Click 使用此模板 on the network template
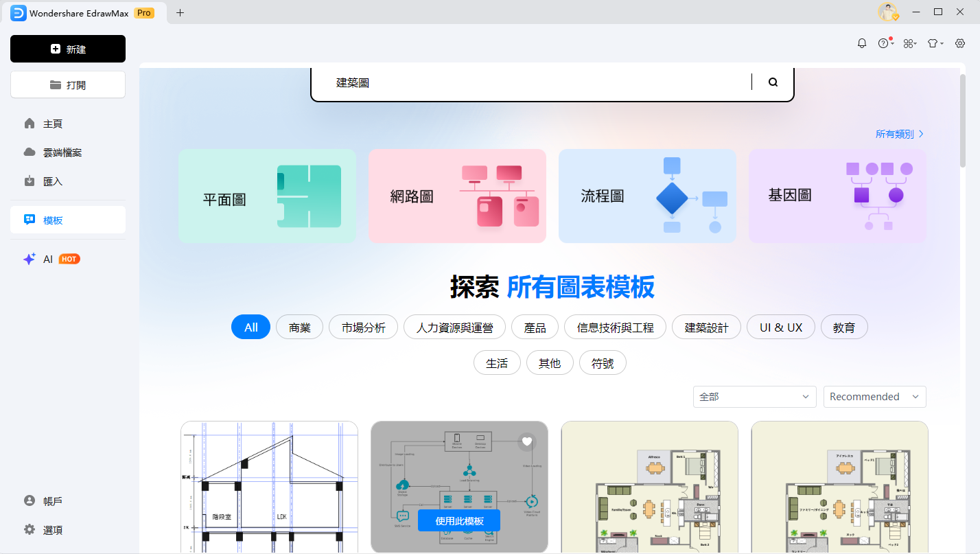Screen dimensions: 980x554 tap(458, 520)
